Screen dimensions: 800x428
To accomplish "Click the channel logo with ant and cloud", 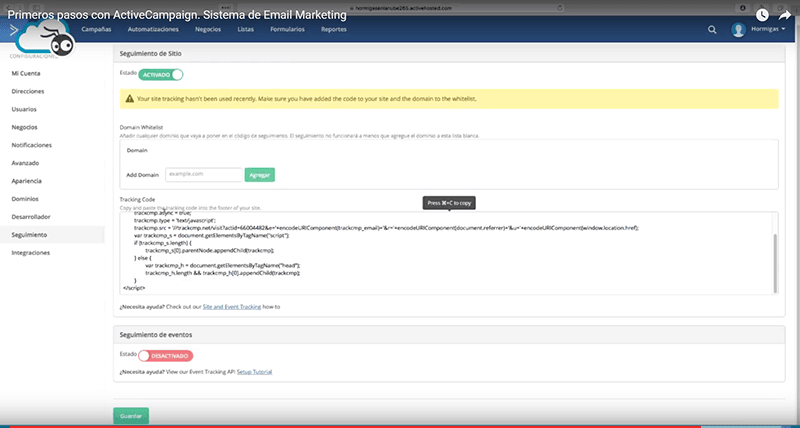I will tap(46, 38).
